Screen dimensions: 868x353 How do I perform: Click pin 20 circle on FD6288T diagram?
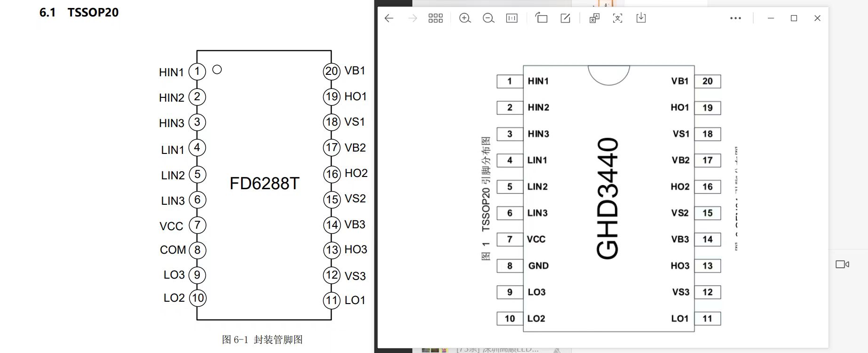[x=332, y=71]
